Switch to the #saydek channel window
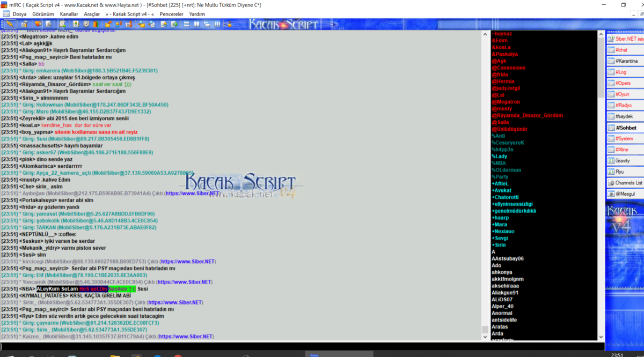Screen dimensions: 644x357 coord(625,116)
